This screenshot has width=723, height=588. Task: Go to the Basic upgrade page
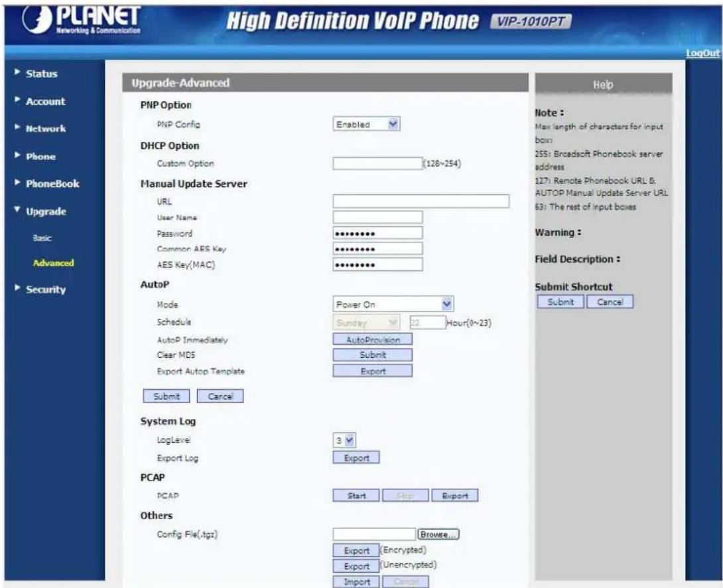pyautogui.click(x=42, y=238)
